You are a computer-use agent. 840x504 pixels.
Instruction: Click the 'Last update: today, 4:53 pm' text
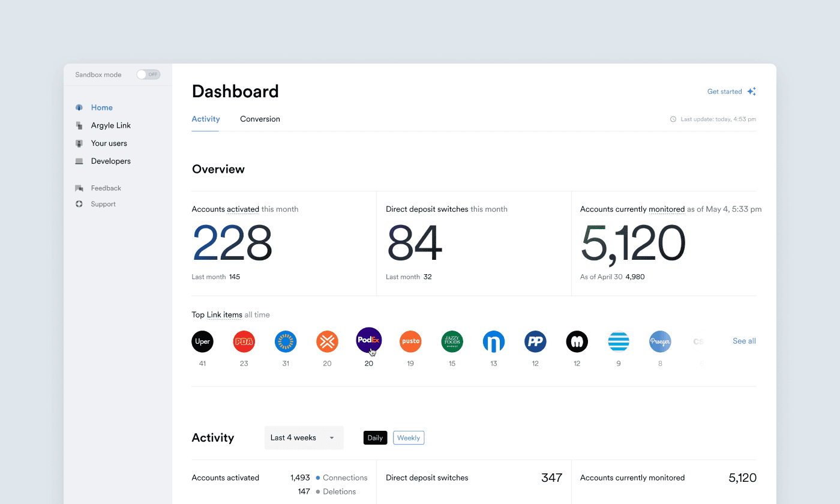tap(718, 119)
